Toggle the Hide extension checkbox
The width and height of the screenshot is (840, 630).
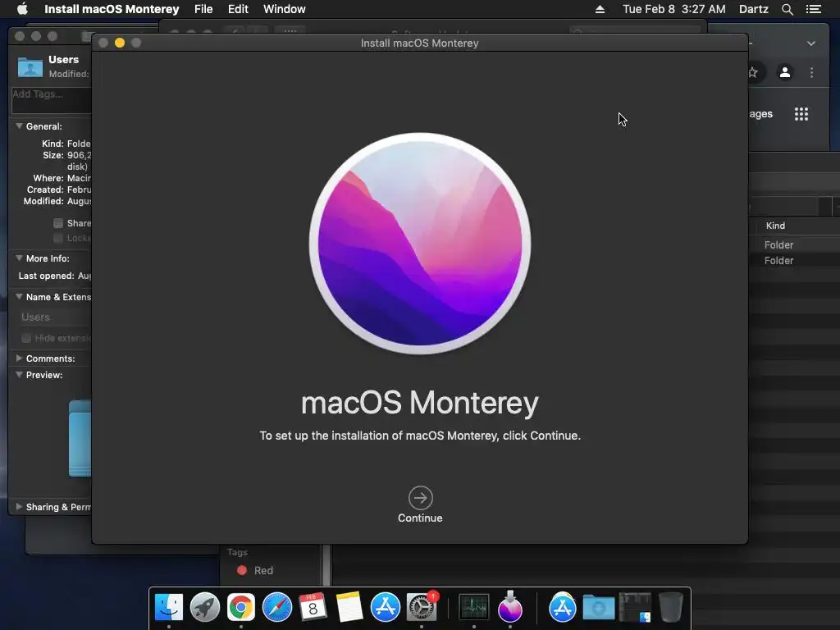click(x=26, y=338)
